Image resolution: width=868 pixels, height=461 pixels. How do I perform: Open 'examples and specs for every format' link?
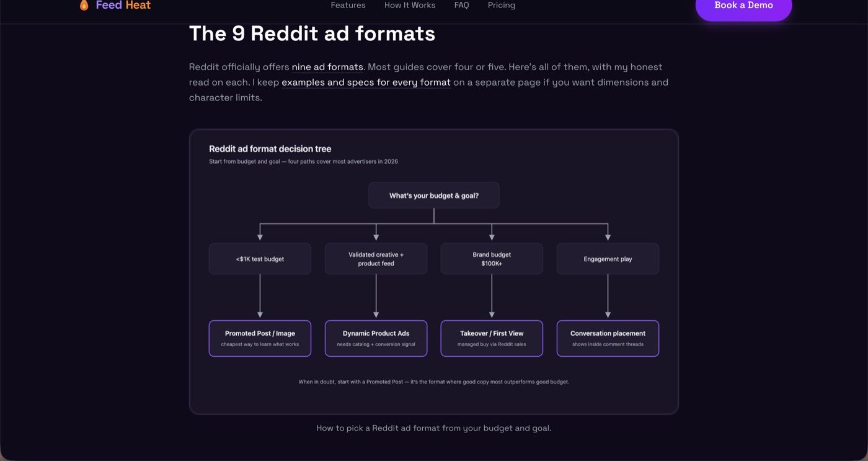pos(366,83)
